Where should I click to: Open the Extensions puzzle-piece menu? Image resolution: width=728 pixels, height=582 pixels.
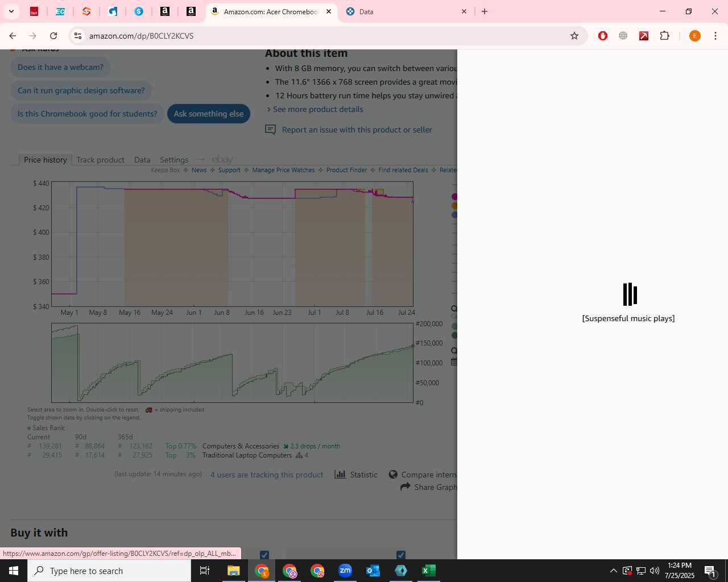click(x=664, y=36)
